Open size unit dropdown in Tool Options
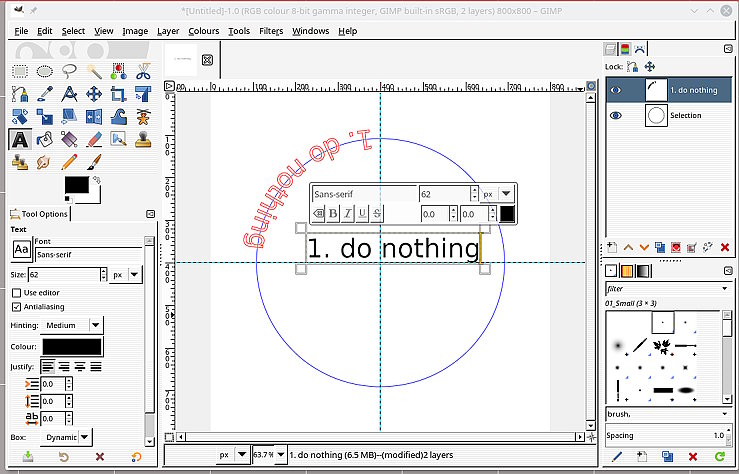The image size is (739, 474). (126, 274)
